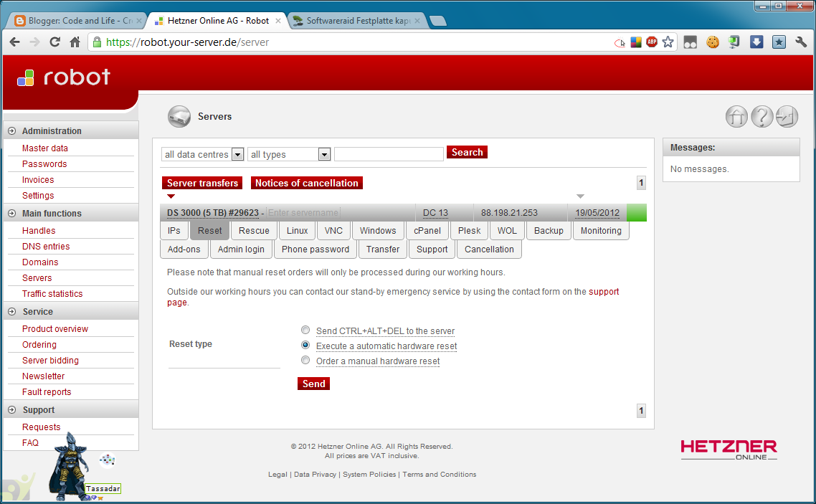Click the green SSL padlock icon
This screenshot has height=504, width=816.
click(x=97, y=42)
